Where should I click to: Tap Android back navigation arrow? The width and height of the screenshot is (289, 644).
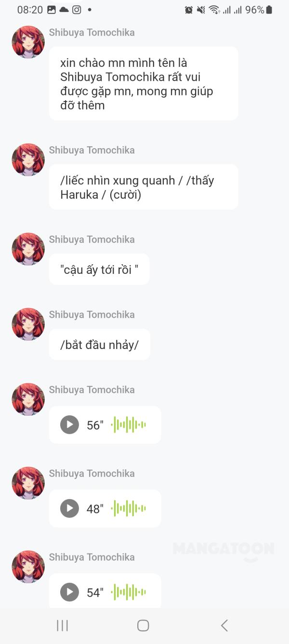tap(224, 625)
